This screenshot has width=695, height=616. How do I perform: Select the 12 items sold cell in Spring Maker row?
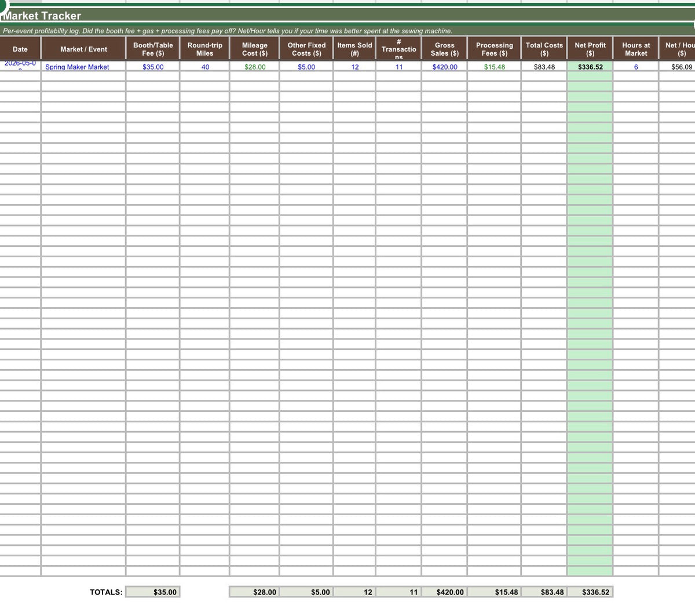pyautogui.click(x=355, y=67)
